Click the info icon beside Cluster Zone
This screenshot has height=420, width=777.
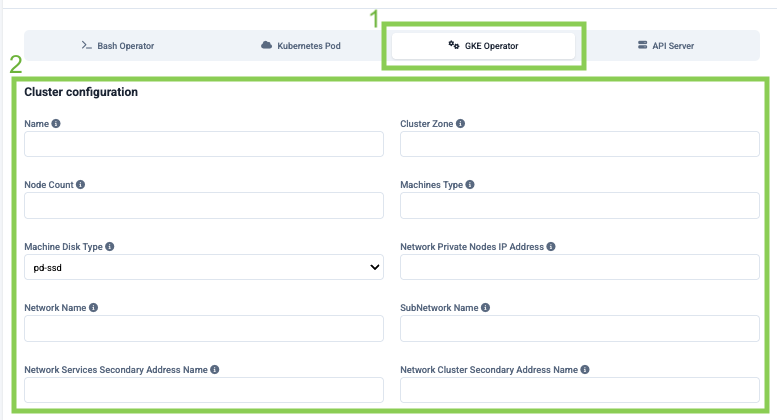pyautogui.click(x=460, y=124)
